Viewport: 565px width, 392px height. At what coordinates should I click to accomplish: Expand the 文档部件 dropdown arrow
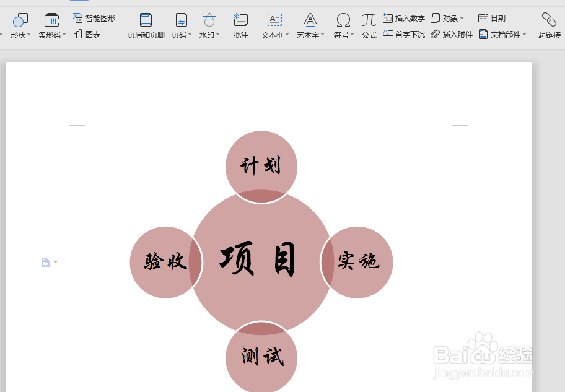pyautogui.click(x=524, y=34)
